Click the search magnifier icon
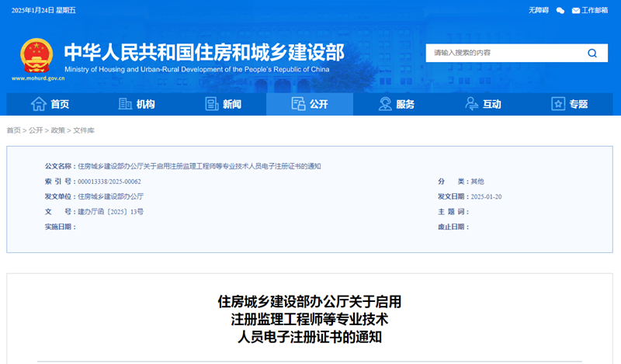 (x=592, y=54)
